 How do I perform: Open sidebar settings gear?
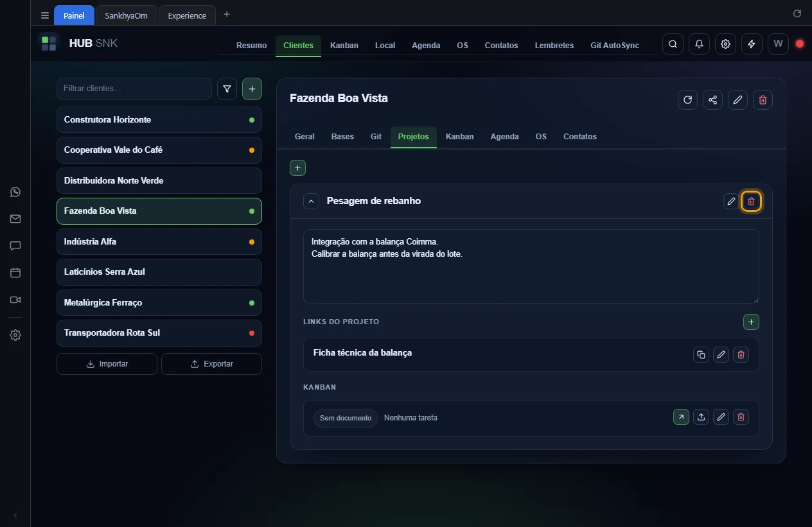click(x=15, y=335)
